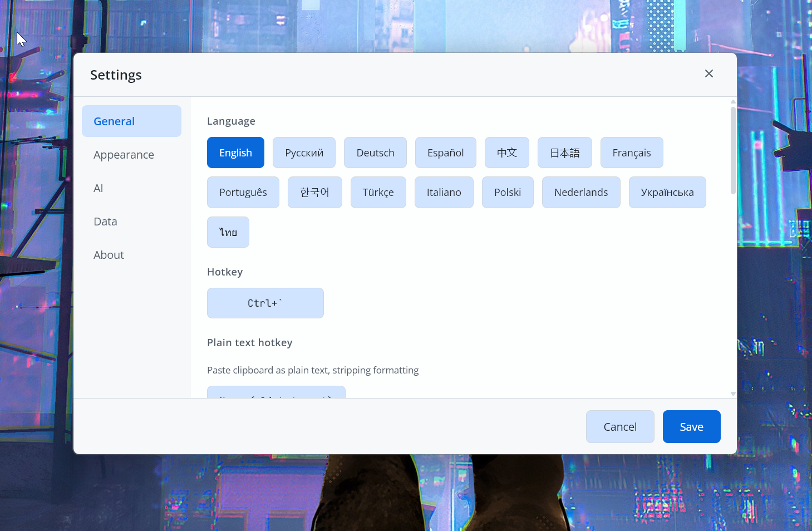Viewport: 812px width, 531px height.
Task: Click the settings panel scrollbar thumb
Action: [x=733, y=150]
